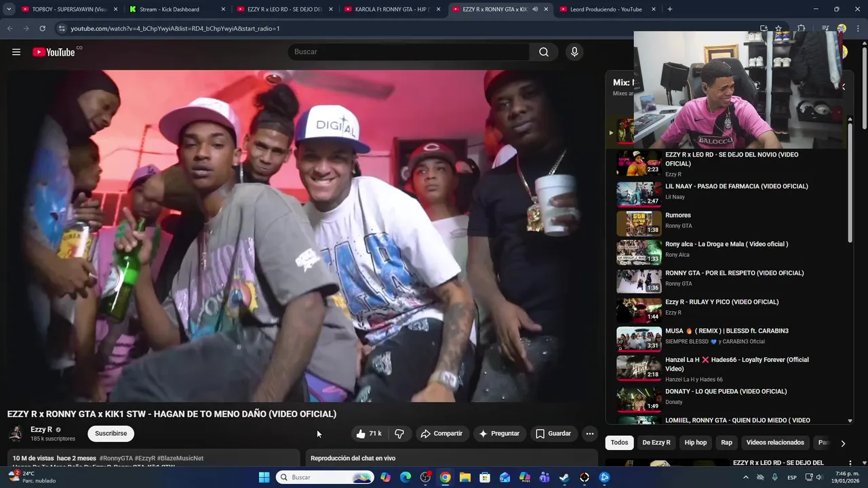Image resolution: width=868 pixels, height=488 pixels.
Task: Bookmark this page with star icon
Action: pyautogui.click(x=778, y=28)
